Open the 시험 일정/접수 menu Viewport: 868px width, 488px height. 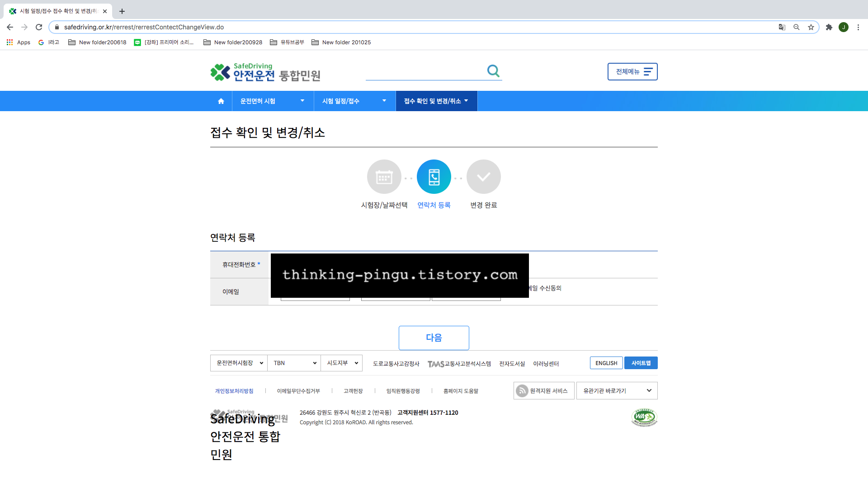(x=354, y=101)
